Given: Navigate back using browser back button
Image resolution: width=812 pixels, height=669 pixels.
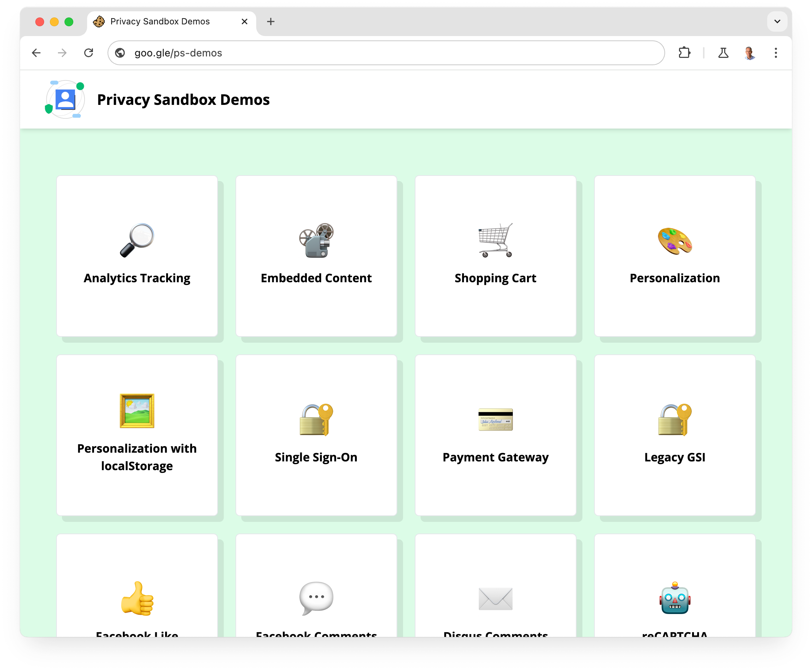Looking at the screenshot, I should point(37,52).
